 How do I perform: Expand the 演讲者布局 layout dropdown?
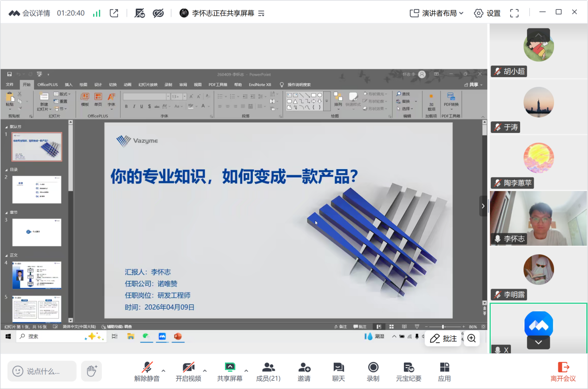point(436,13)
